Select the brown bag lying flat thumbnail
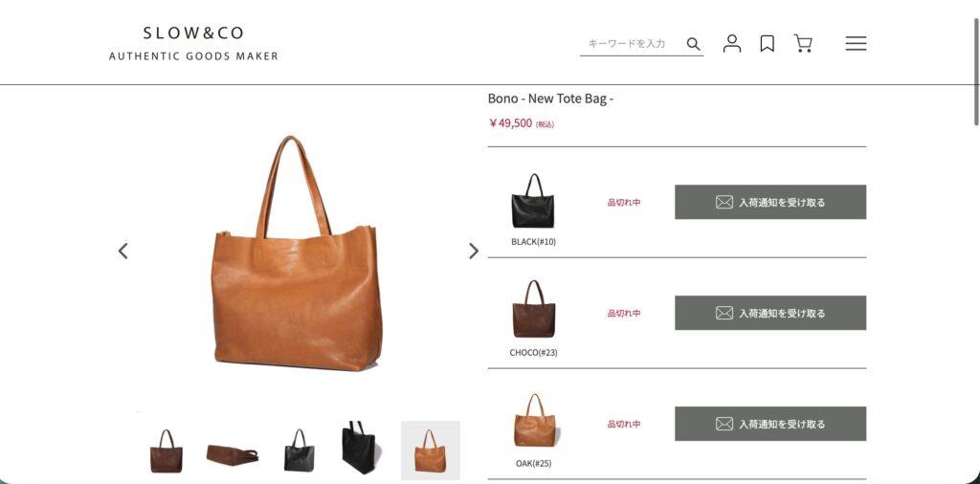 [x=233, y=454]
